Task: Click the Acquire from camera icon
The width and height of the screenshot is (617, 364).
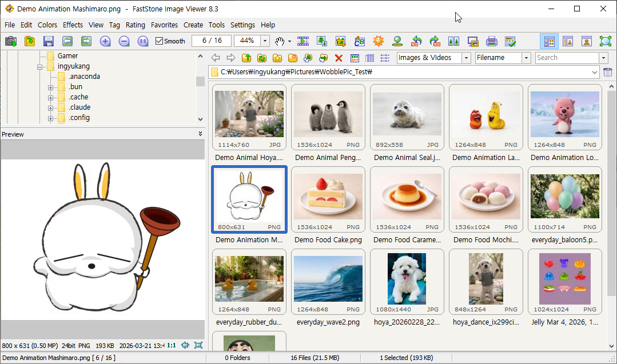Action: [11, 41]
